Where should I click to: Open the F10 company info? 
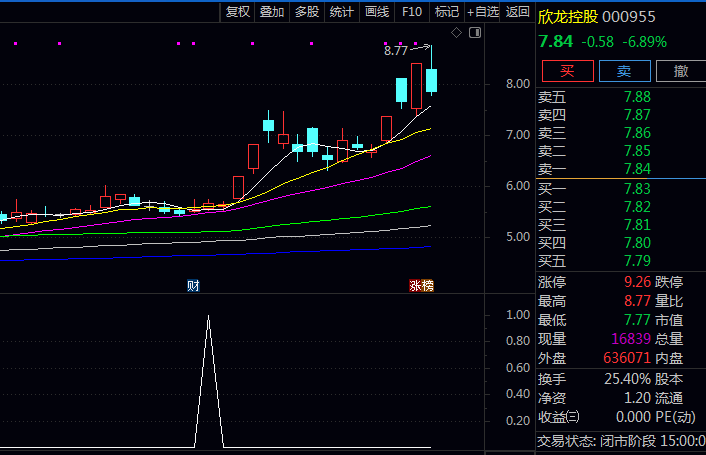click(x=412, y=12)
